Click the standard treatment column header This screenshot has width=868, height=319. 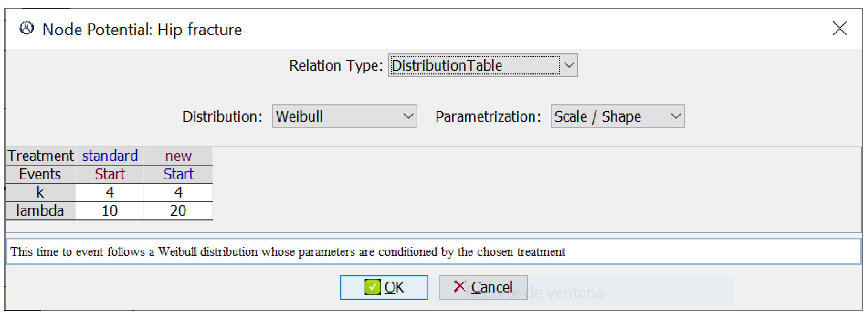(110, 156)
